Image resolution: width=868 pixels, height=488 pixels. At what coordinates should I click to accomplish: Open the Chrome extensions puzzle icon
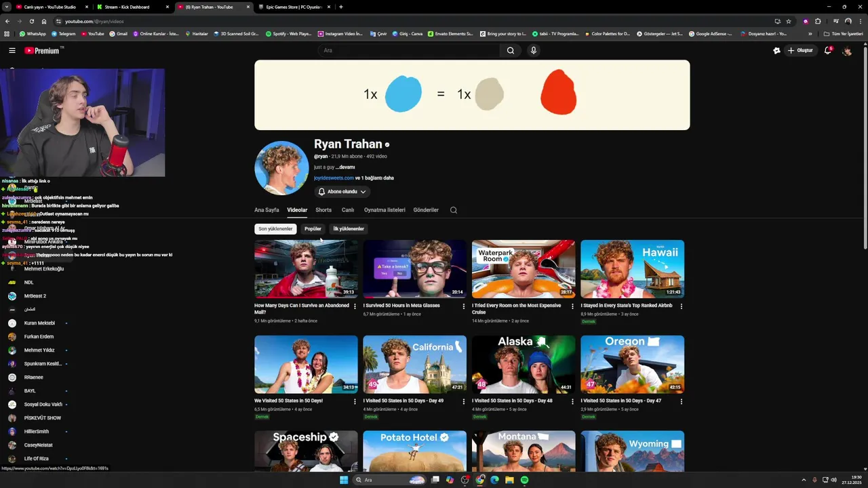point(818,21)
